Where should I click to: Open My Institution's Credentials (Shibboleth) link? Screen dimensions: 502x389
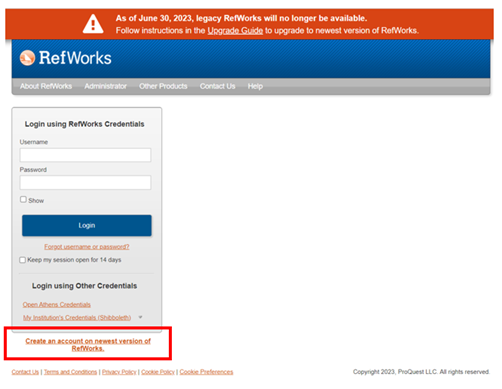(x=77, y=318)
